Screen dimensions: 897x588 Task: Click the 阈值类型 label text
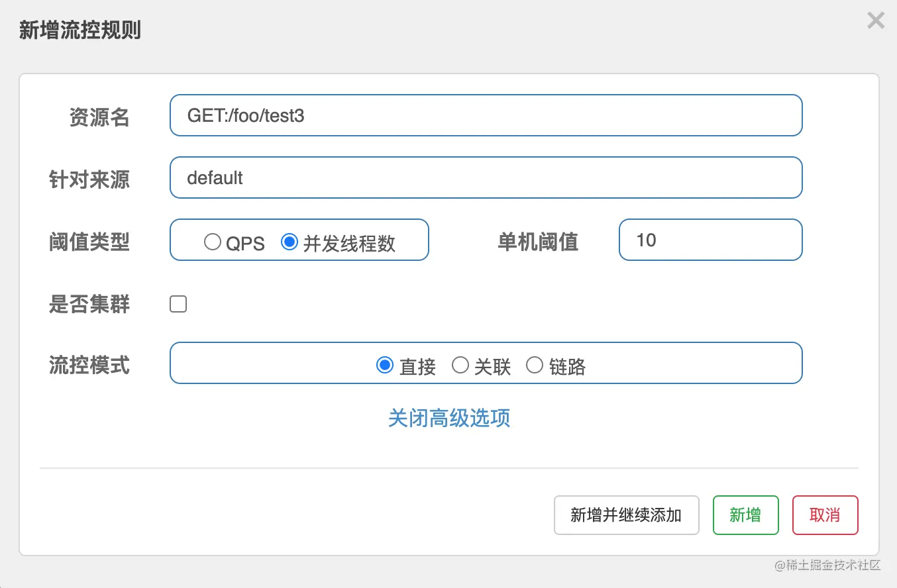pyautogui.click(x=89, y=242)
